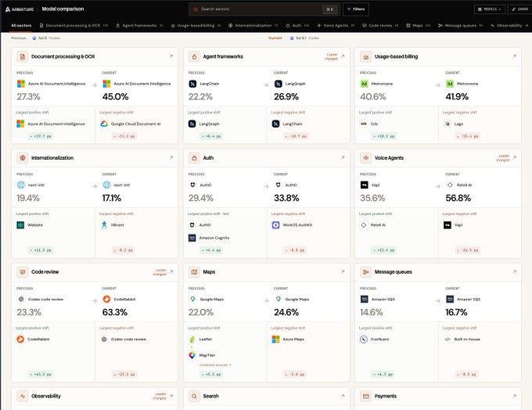Switch to Auth tab
Image resolution: width=532 pixels, height=410 pixels.
coord(297,26)
